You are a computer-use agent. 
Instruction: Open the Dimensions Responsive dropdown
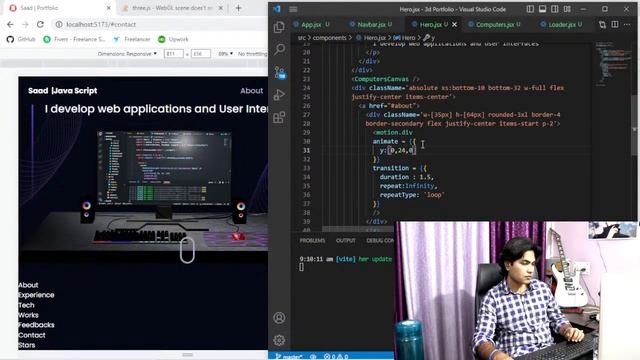tap(127, 53)
